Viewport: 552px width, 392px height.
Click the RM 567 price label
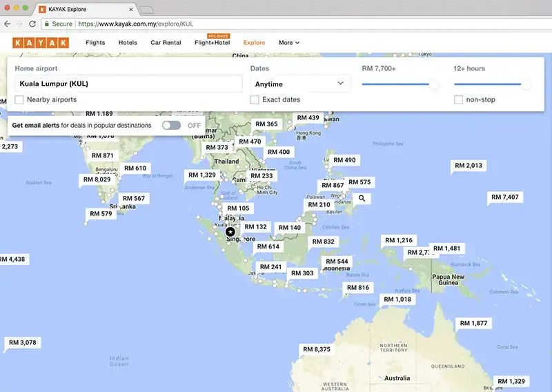point(134,198)
